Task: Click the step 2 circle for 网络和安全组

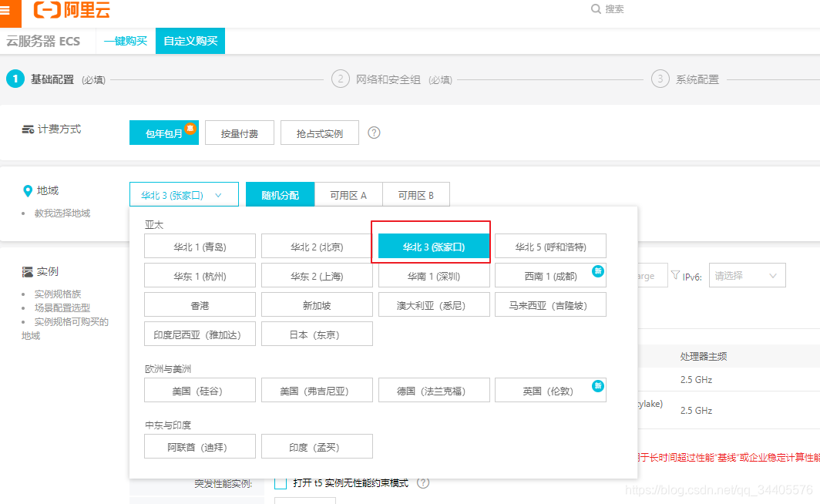Action: click(x=341, y=79)
